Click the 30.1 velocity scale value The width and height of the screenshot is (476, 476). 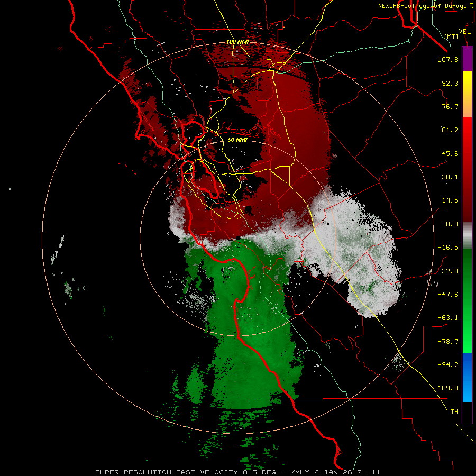(x=450, y=177)
